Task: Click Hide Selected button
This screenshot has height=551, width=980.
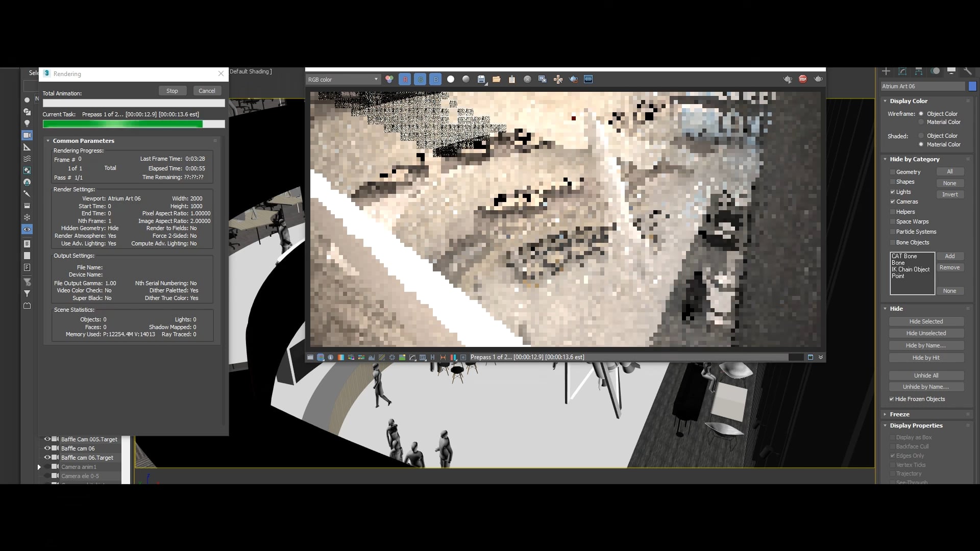Action: (926, 321)
